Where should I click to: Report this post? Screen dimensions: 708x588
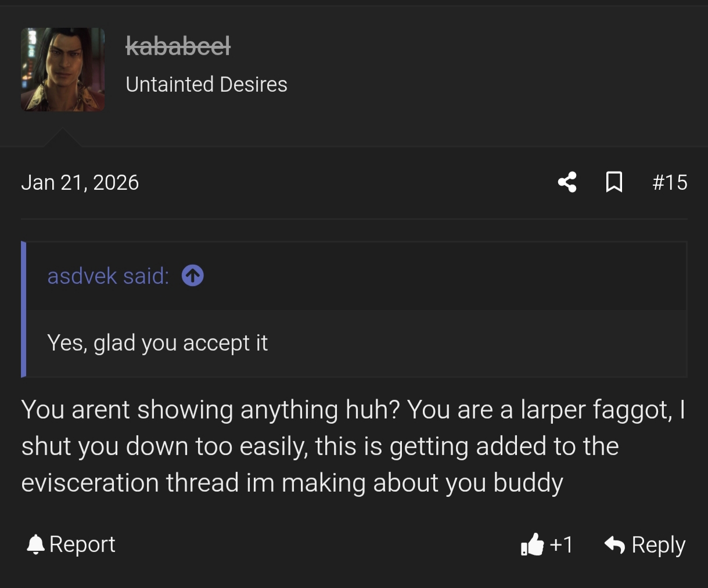click(82, 544)
